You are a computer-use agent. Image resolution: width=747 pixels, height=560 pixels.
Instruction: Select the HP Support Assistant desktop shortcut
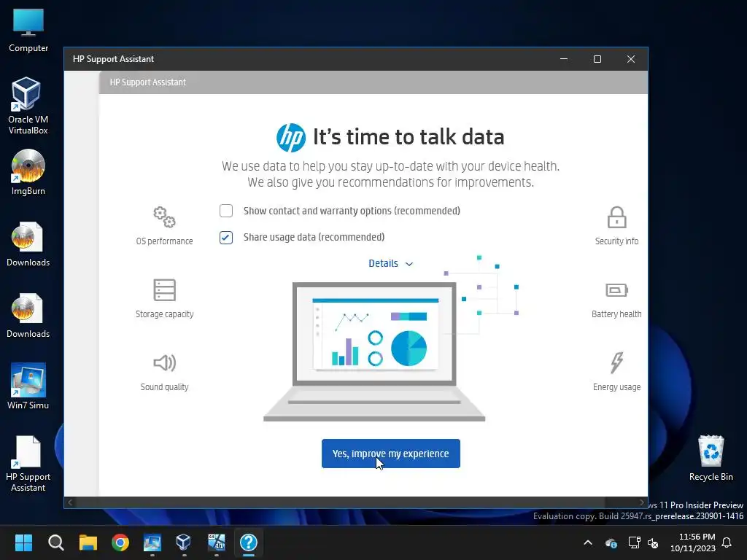[x=28, y=464]
